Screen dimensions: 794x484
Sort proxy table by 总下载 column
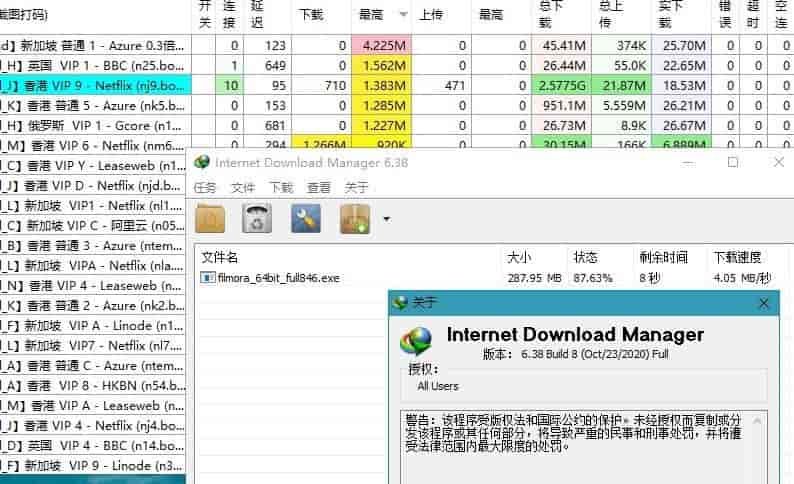click(x=561, y=14)
